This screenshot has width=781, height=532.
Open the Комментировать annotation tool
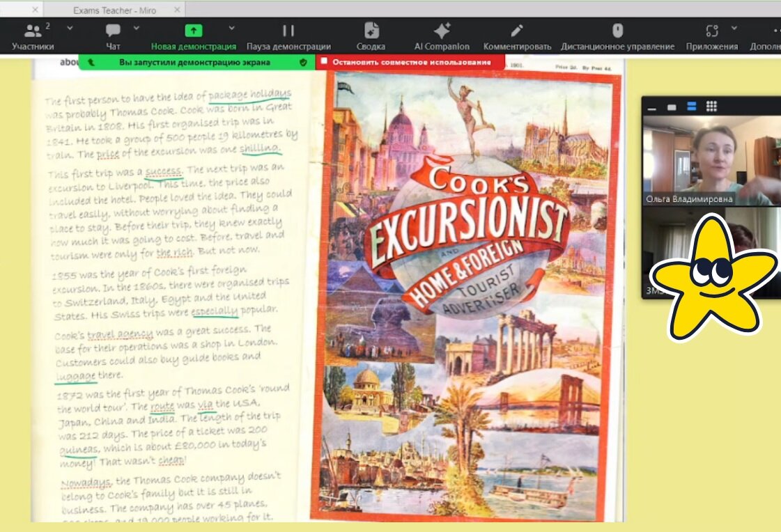pyautogui.click(x=517, y=37)
